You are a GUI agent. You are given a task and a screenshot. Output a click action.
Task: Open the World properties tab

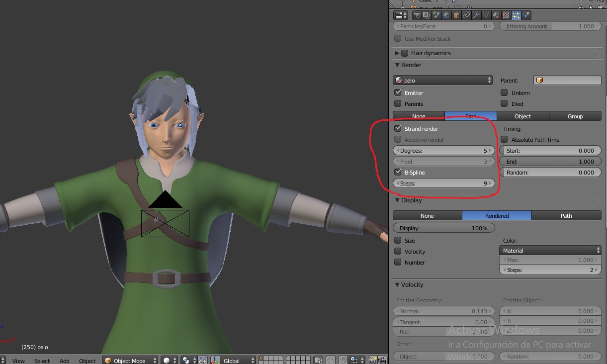click(x=446, y=15)
